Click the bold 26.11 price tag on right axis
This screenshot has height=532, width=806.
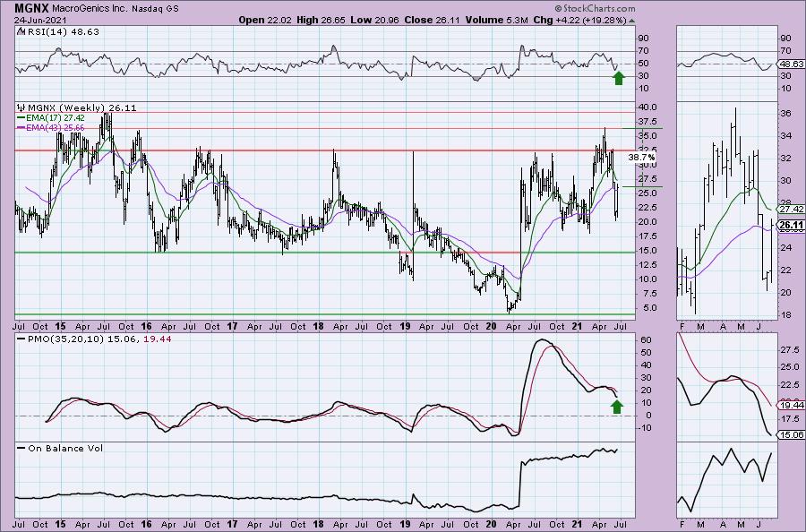[x=792, y=225]
